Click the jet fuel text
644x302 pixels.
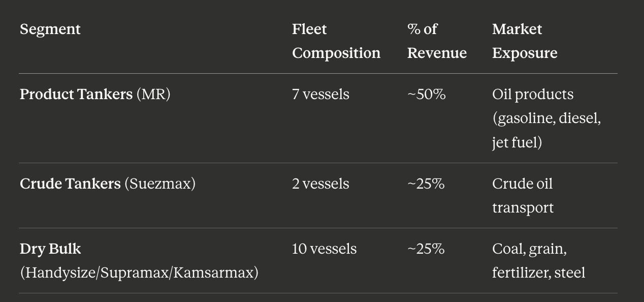click(517, 143)
